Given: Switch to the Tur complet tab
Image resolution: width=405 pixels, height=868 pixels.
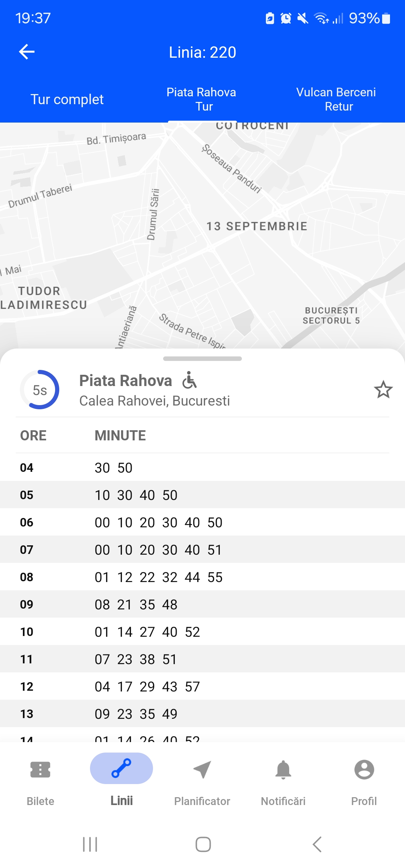Looking at the screenshot, I should (x=67, y=99).
